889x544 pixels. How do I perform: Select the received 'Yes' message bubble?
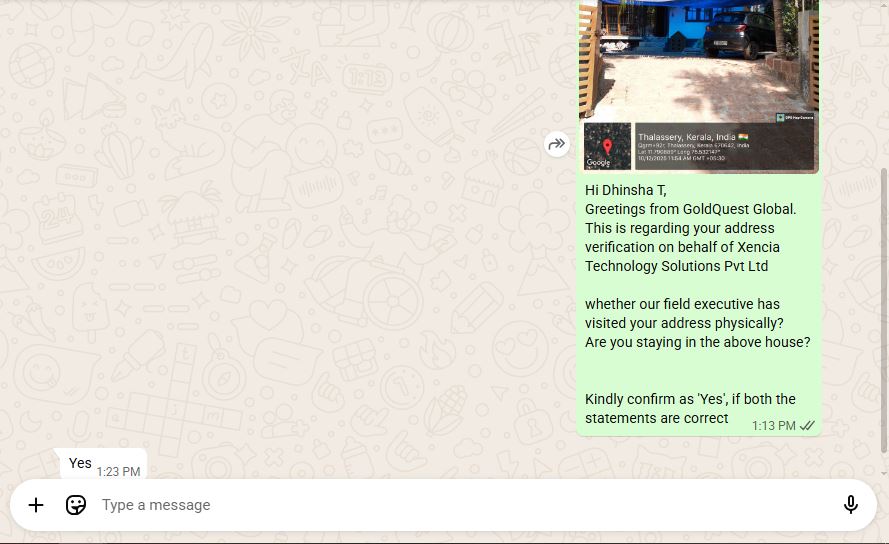80,464
